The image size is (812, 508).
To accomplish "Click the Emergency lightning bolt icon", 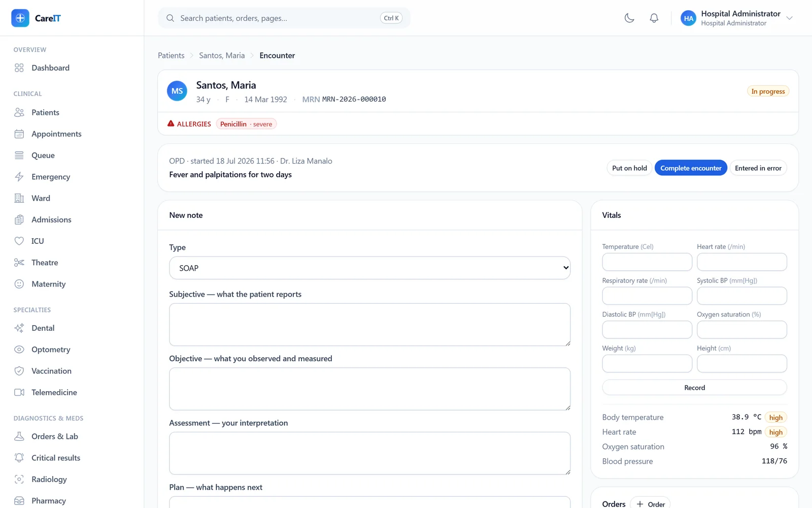I will click(19, 177).
